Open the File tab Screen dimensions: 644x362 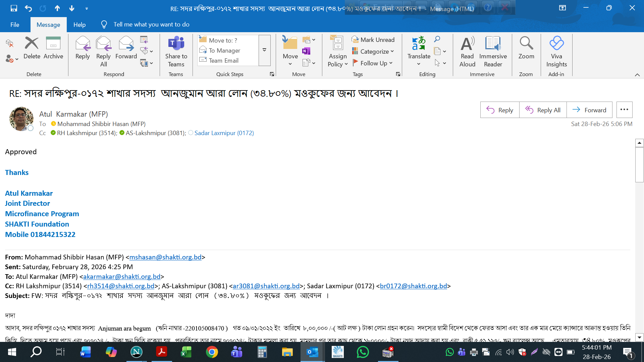point(15,24)
